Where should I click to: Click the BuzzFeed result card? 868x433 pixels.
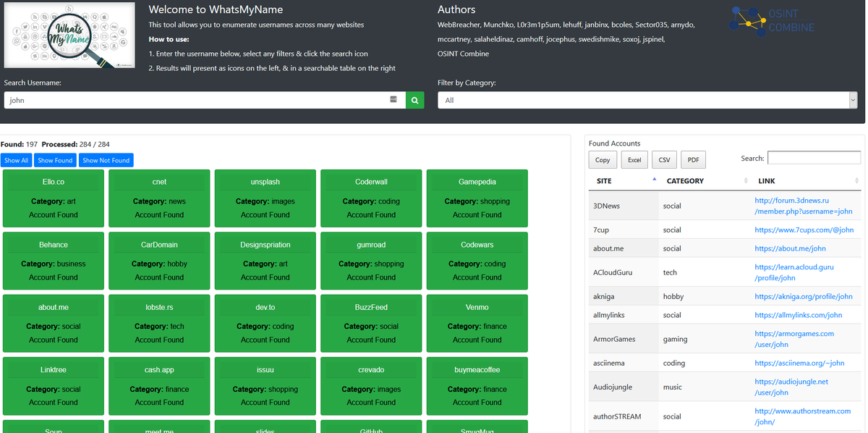371,323
